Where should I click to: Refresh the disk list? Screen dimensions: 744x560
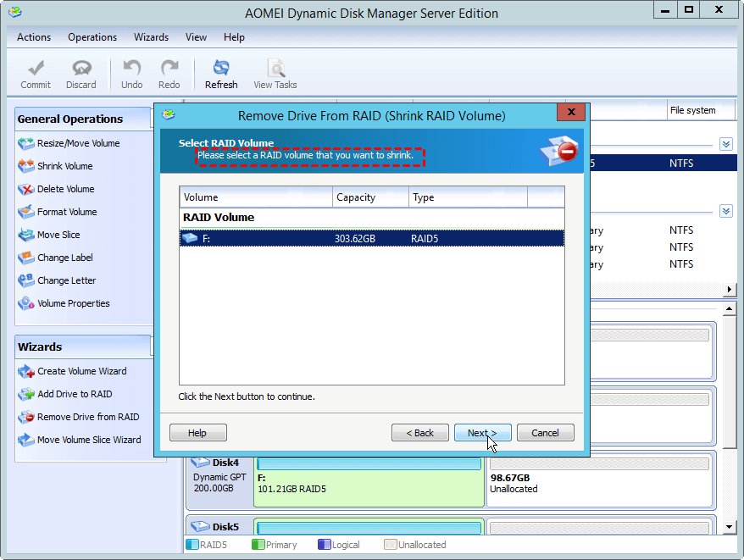point(221,74)
